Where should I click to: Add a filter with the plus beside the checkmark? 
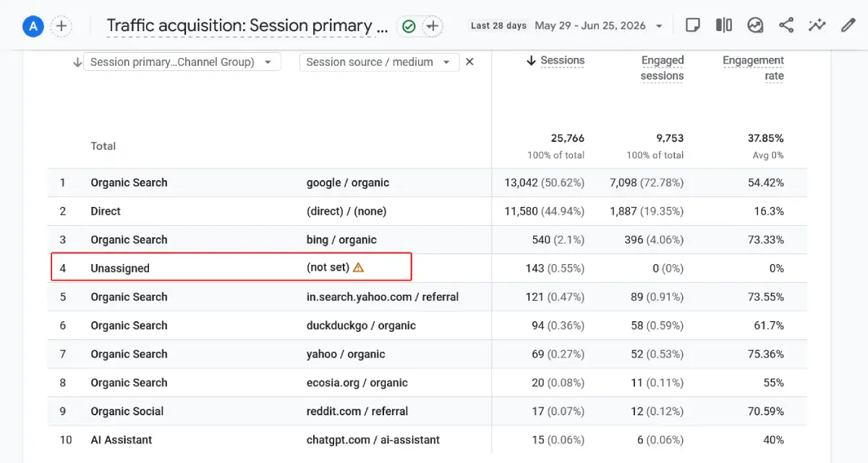coord(432,27)
